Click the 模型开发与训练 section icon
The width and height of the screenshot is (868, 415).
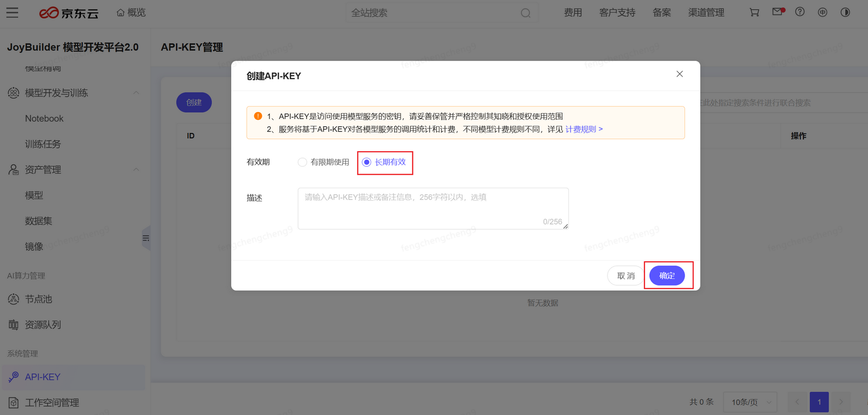click(x=14, y=93)
